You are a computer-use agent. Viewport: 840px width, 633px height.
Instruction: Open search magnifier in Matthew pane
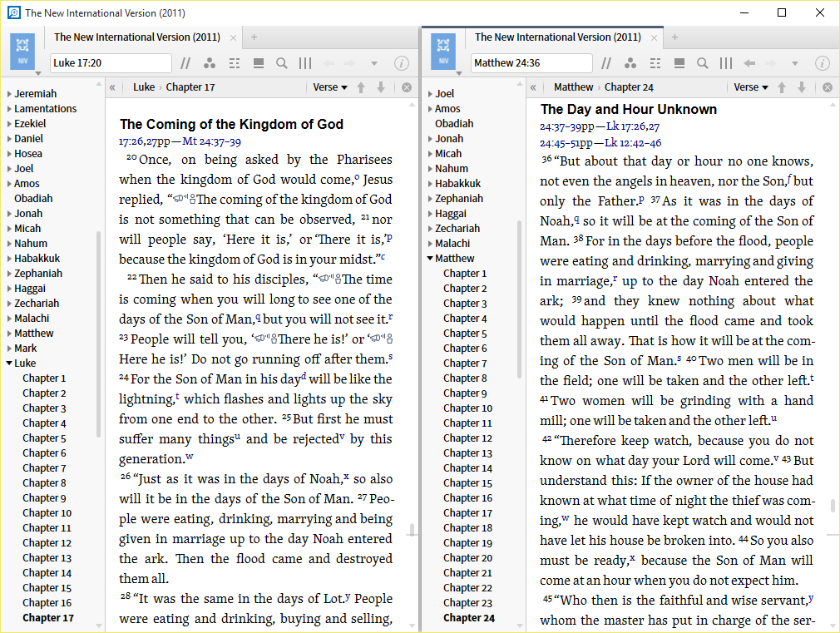coord(702,63)
